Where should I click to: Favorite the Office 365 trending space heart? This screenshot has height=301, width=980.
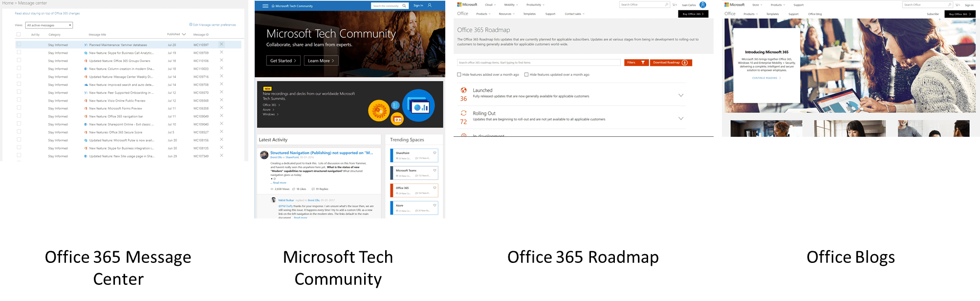pos(435,188)
